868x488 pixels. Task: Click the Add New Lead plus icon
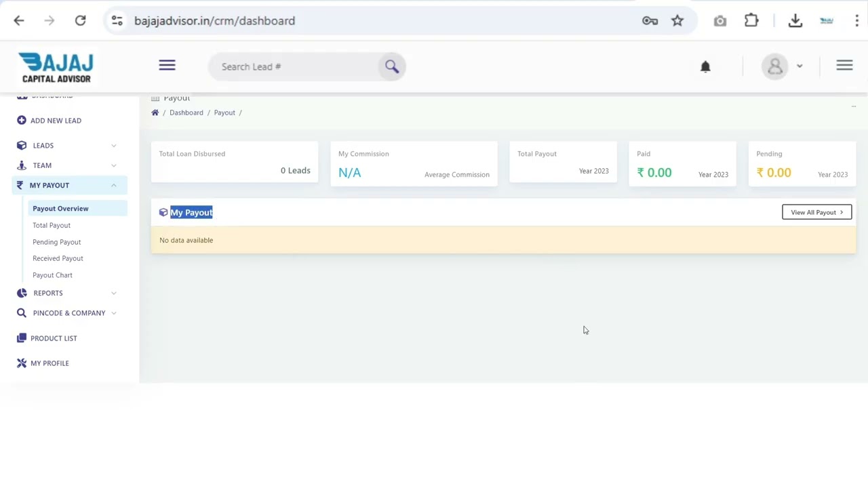point(21,121)
